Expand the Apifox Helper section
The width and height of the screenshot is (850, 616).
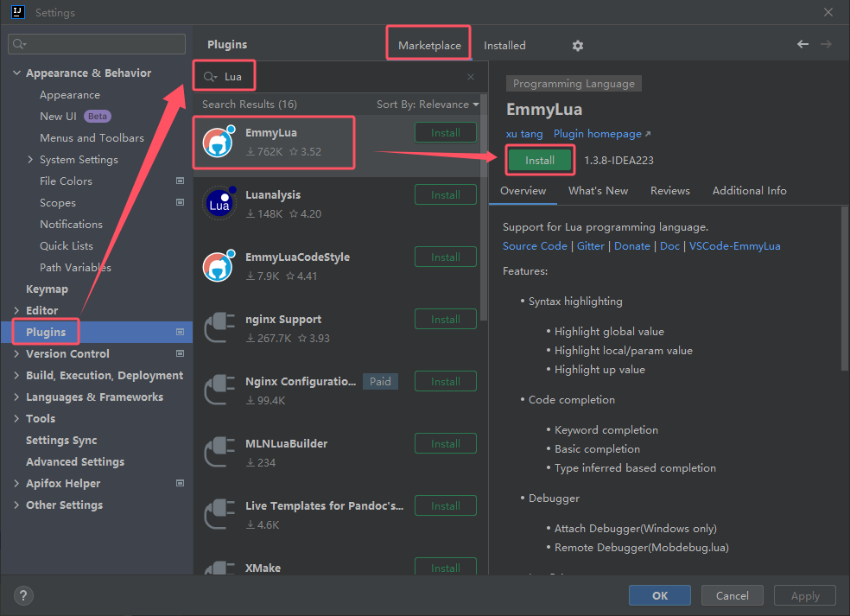click(x=16, y=483)
